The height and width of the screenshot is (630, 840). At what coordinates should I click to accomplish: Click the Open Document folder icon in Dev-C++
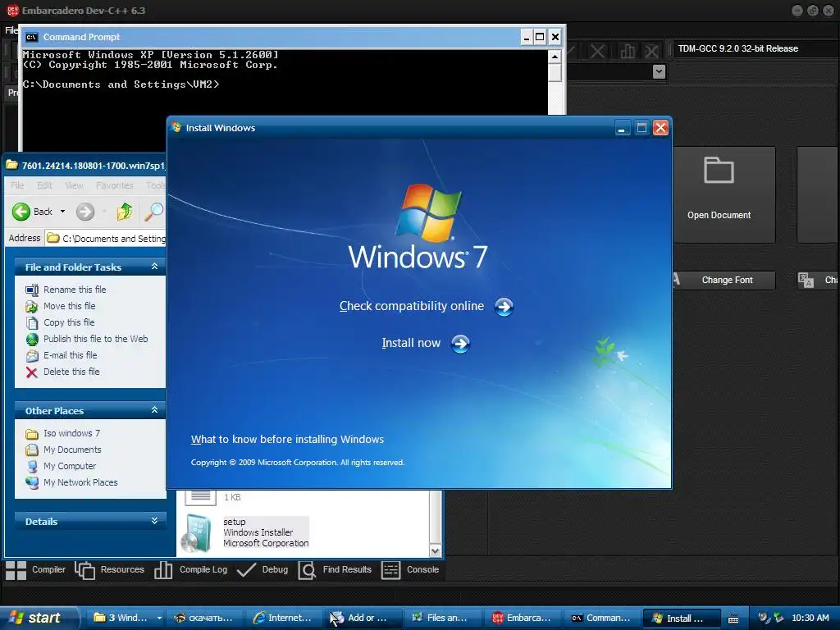coord(719,171)
